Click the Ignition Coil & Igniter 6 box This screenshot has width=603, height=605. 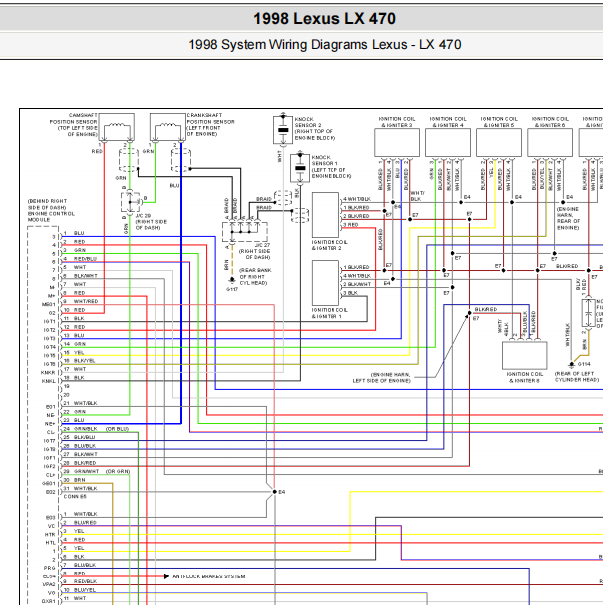coord(550,142)
